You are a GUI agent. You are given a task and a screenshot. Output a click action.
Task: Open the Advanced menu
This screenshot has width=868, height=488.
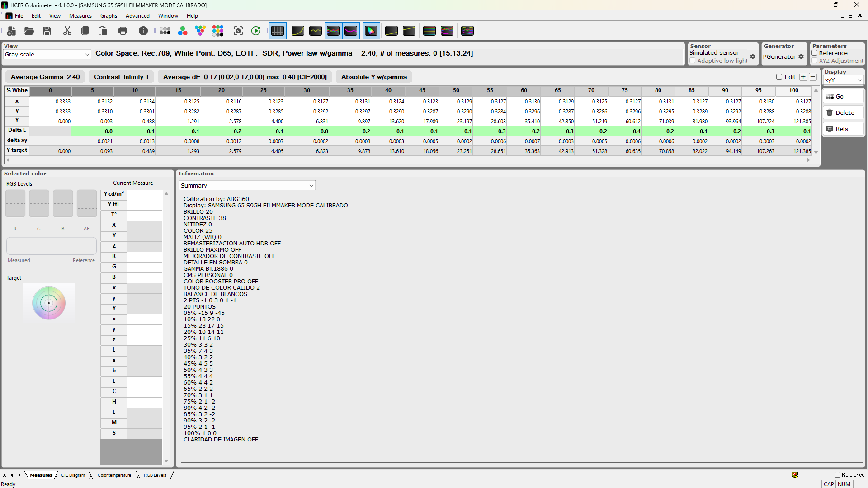[137, 15]
